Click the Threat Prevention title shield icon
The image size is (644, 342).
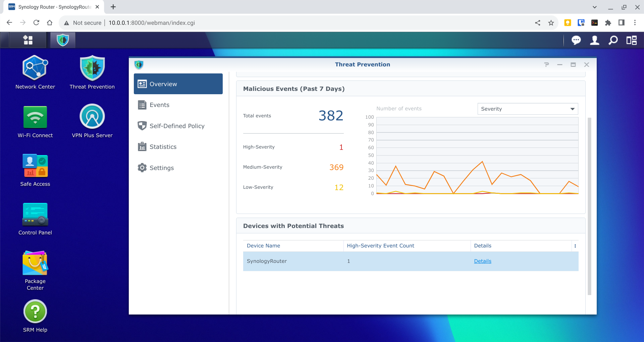139,64
